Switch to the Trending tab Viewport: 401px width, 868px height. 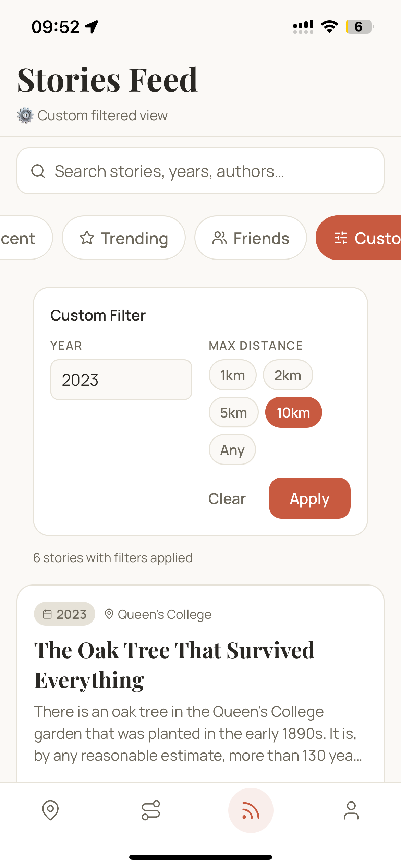click(x=124, y=238)
